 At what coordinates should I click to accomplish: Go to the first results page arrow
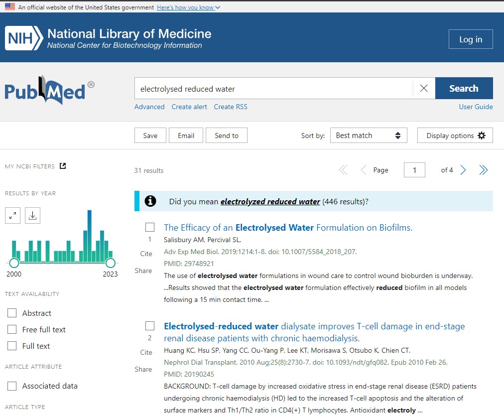point(343,170)
